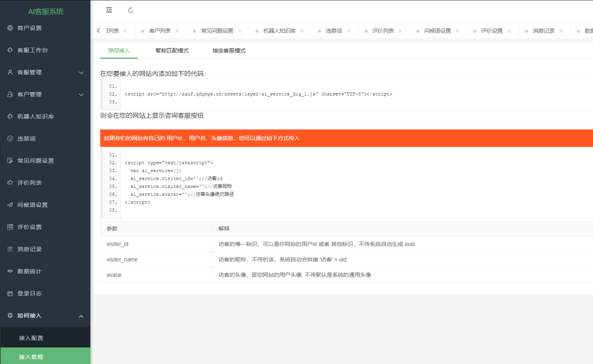Click the 常见问题设置 document icon

point(10,160)
